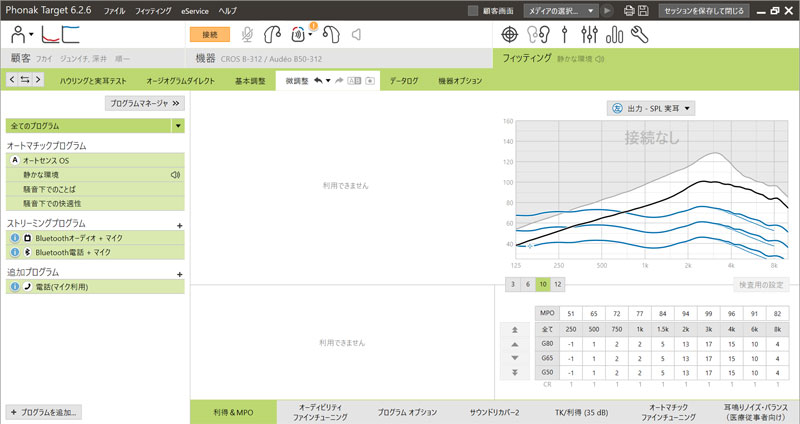The width and height of the screenshot is (800, 424).
Task: Switch to 基本調整 tab
Action: click(250, 81)
